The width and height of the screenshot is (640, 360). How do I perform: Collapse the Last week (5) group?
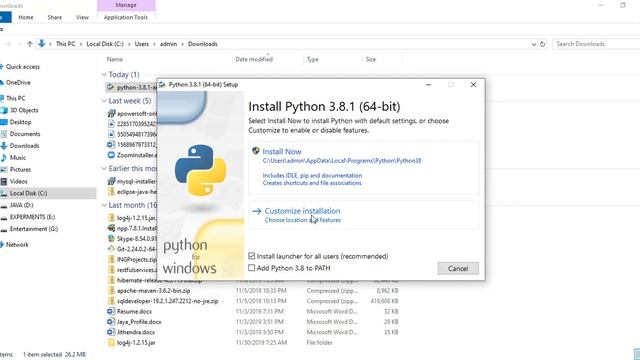tap(104, 101)
